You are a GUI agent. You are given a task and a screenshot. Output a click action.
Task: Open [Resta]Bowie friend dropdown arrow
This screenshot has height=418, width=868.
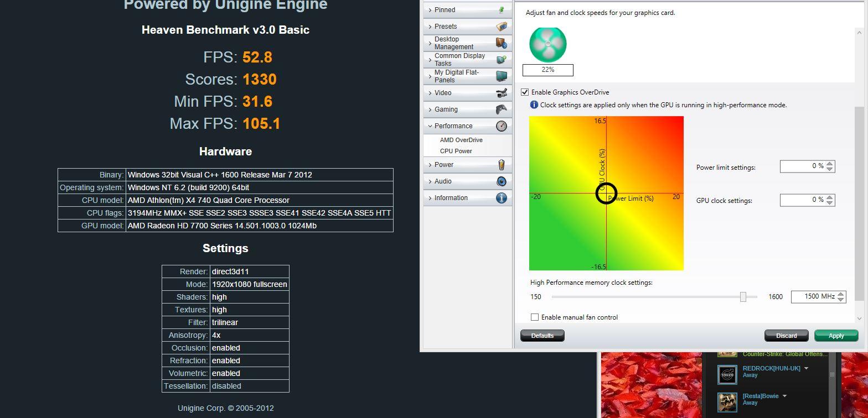(784, 396)
